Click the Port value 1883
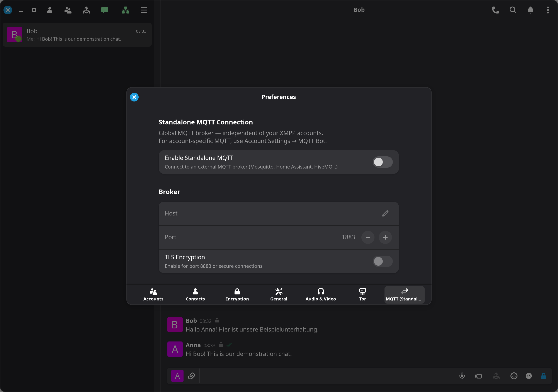The width and height of the screenshot is (558, 392). pos(348,237)
